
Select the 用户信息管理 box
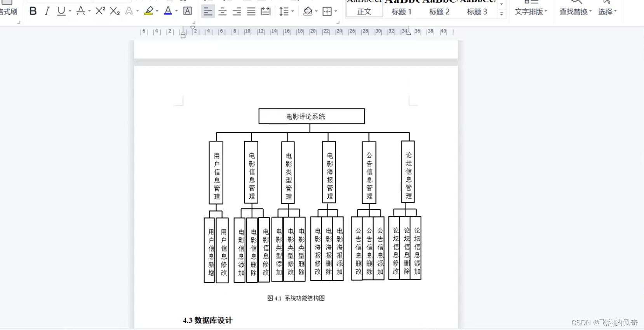[216, 173]
